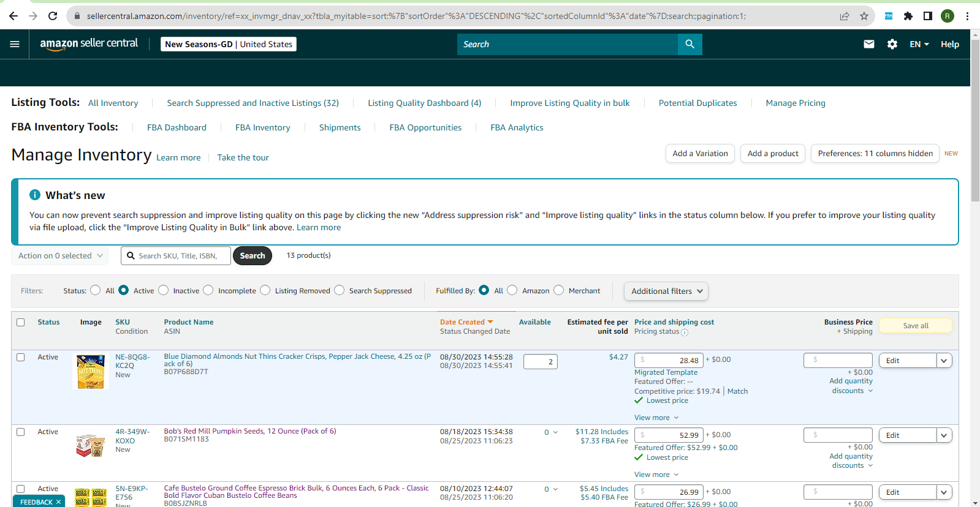Open Preferences: 11 columns hidden

(875, 154)
